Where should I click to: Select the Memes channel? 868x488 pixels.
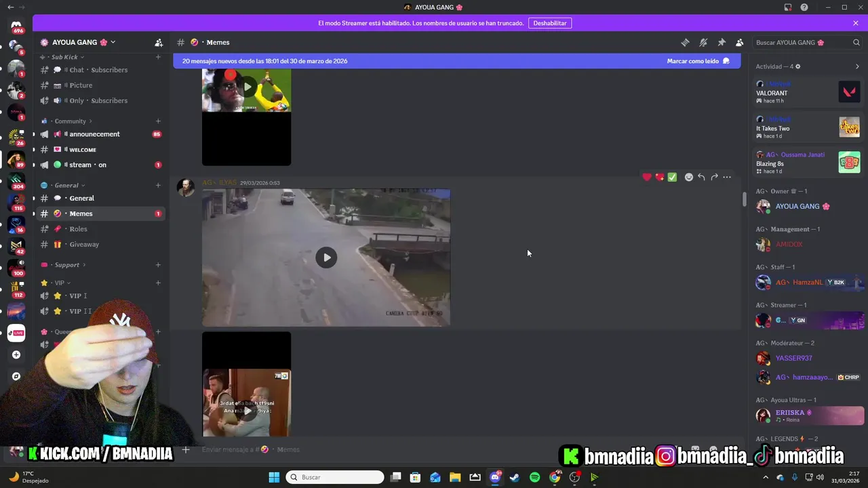pos(100,213)
